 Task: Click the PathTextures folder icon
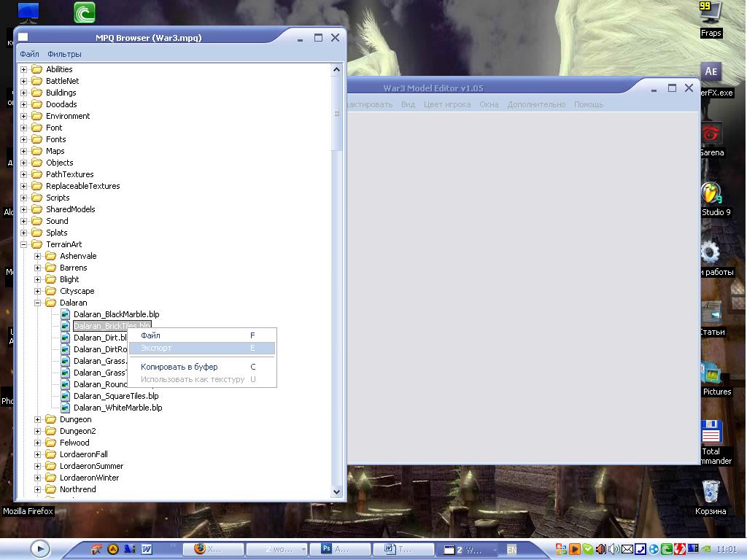click(36, 174)
